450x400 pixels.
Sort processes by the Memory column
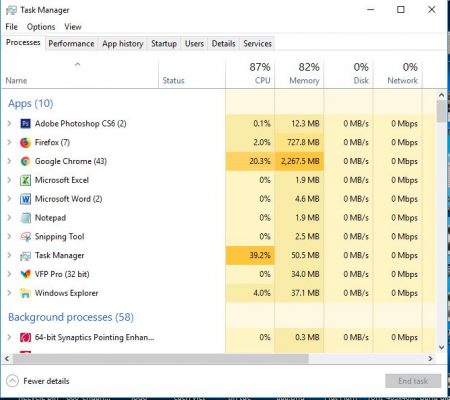tap(299, 73)
